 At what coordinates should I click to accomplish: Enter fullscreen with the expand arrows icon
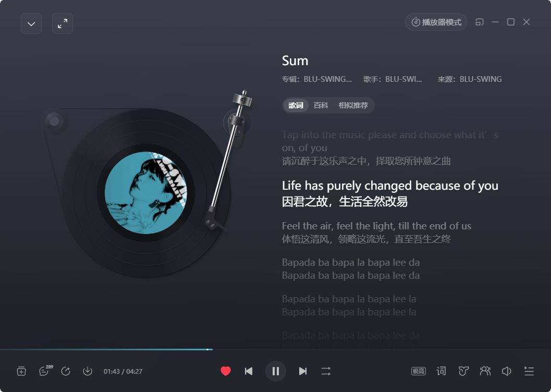(63, 23)
